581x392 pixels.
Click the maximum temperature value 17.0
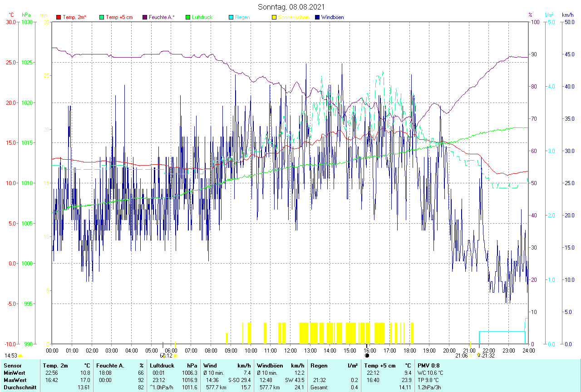(85, 380)
